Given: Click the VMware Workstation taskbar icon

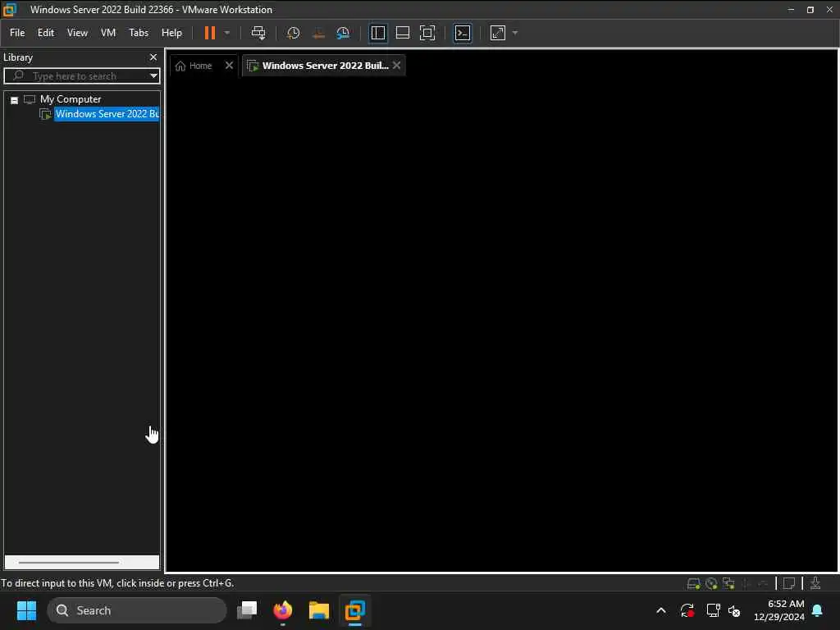Looking at the screenshot, I should coord(354,610).
